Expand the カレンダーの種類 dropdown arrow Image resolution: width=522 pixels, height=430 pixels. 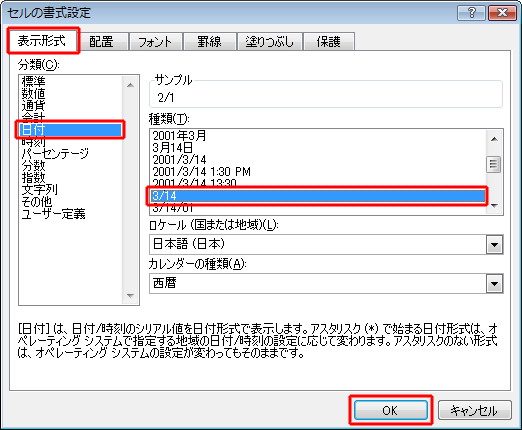(494, 284)
